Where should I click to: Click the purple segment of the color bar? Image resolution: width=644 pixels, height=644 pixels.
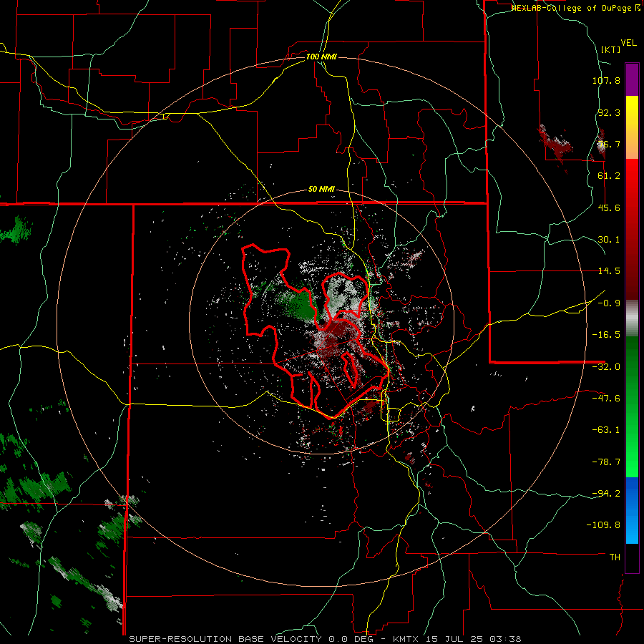tap(632, 79)
